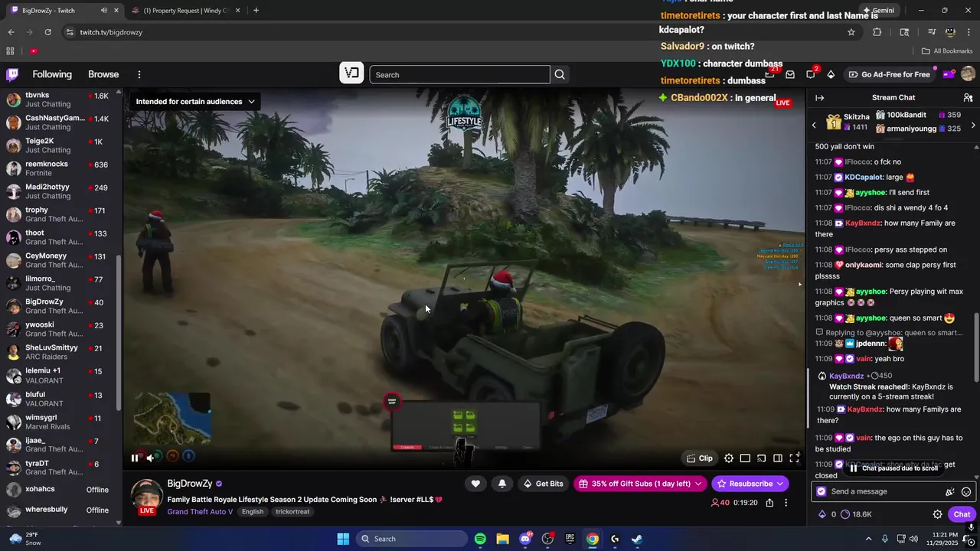Click the Twitch search magnifier button
The height and width of the screenshot is (551, 980).
click(560, 75)
